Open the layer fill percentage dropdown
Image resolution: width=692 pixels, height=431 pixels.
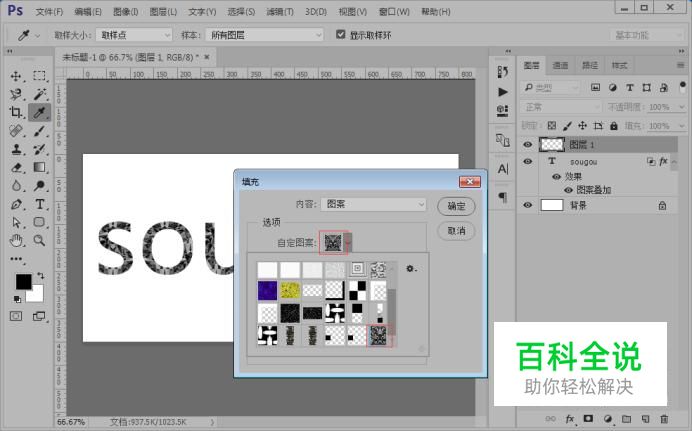pos(681,126)
